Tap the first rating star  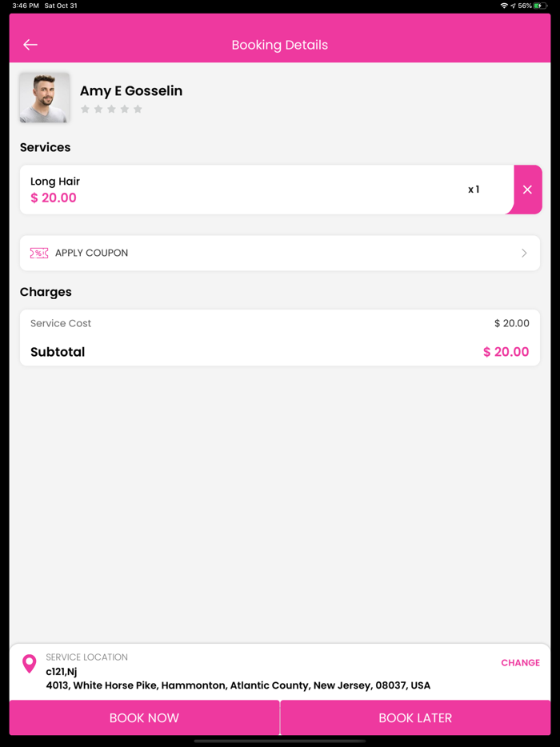point(86,109)
